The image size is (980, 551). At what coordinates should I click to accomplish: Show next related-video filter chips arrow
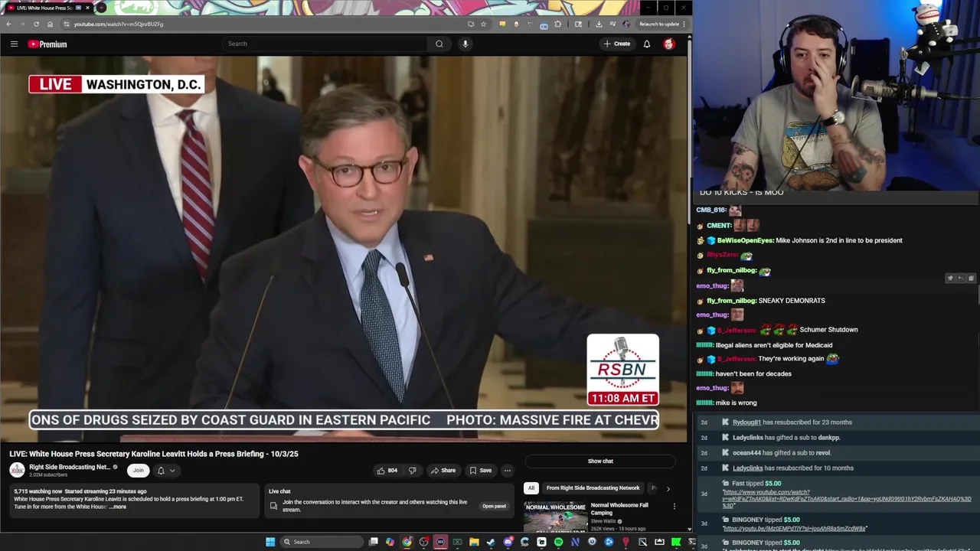tap(668, 488)
